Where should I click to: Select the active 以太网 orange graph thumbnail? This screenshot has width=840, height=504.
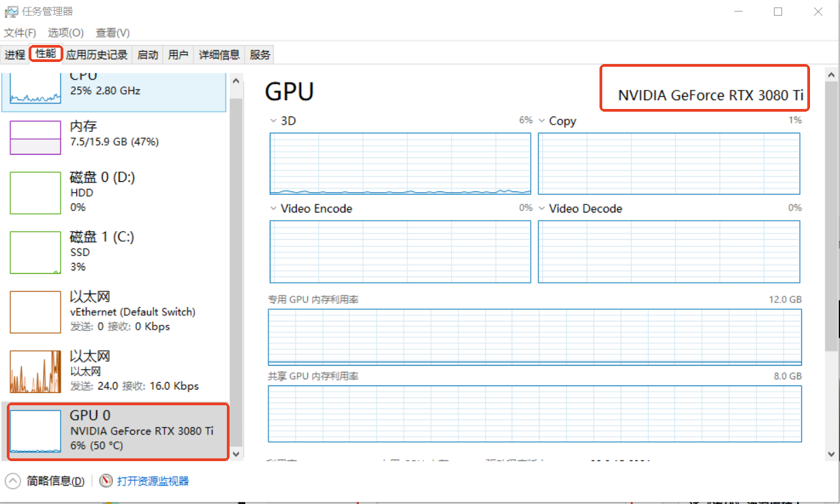coord(35,372)
